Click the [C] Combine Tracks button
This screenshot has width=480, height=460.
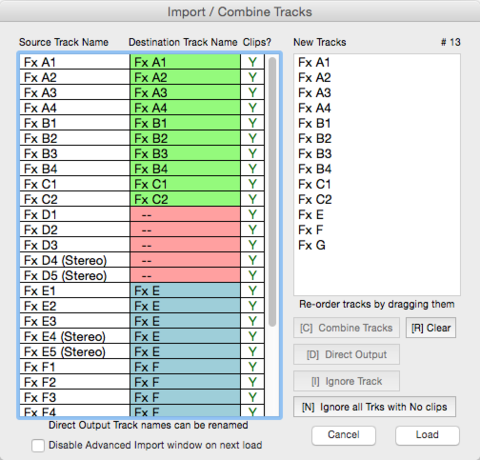tap(346, 328)
